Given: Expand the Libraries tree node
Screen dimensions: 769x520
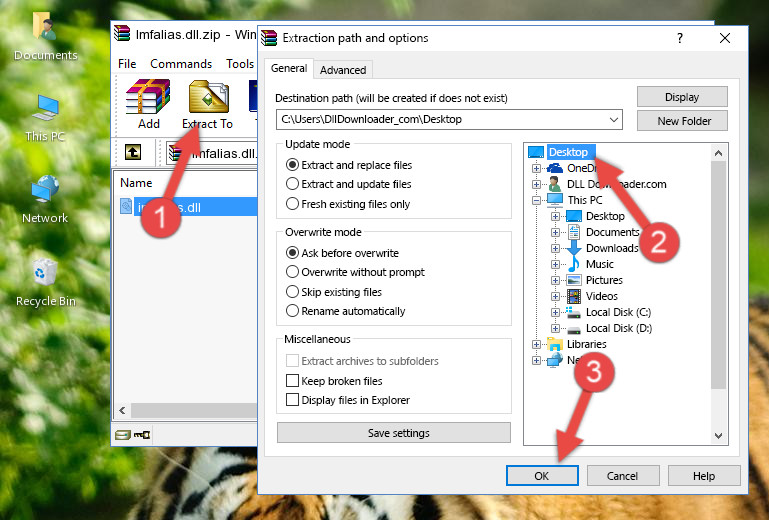Looking at the screenshot, I should [536, 344].
